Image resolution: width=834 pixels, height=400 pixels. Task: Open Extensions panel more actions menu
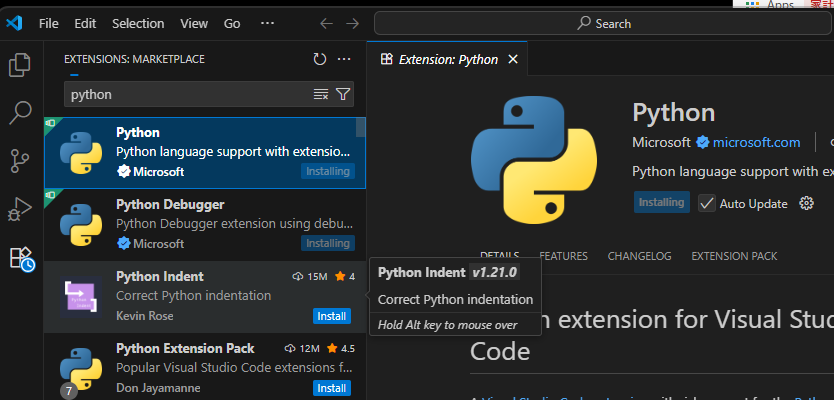coord(344,60)
